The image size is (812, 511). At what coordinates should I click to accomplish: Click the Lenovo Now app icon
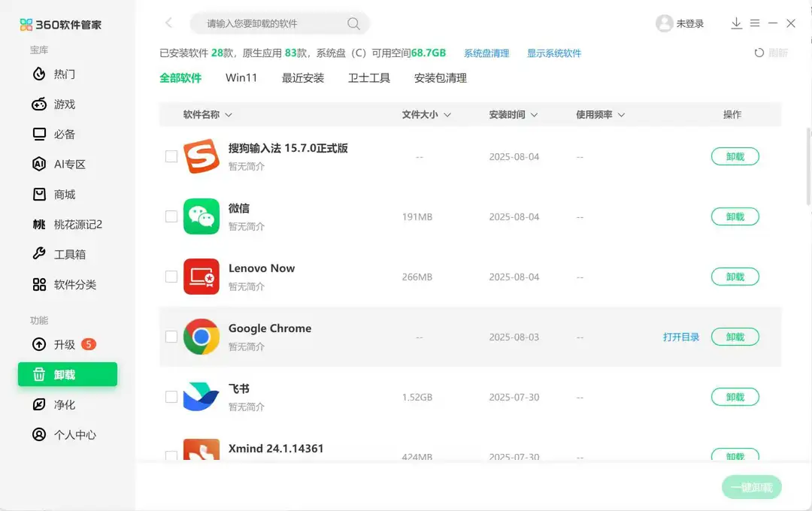pyautogui.click(x=201, y=277)
